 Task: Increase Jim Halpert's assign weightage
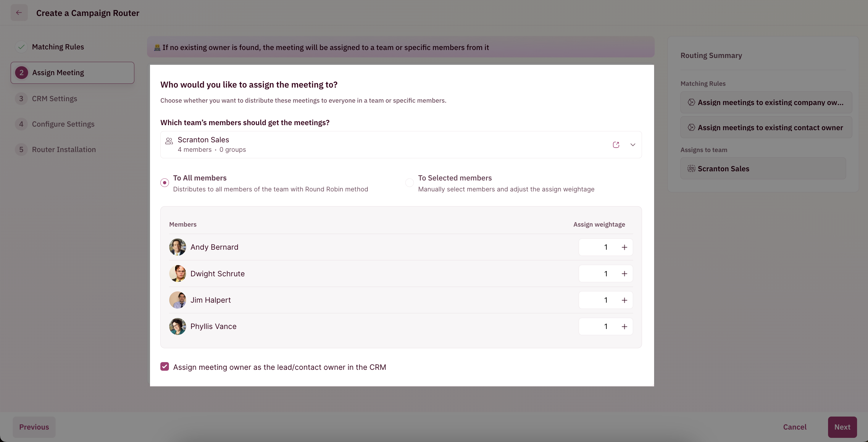(624, 300)
